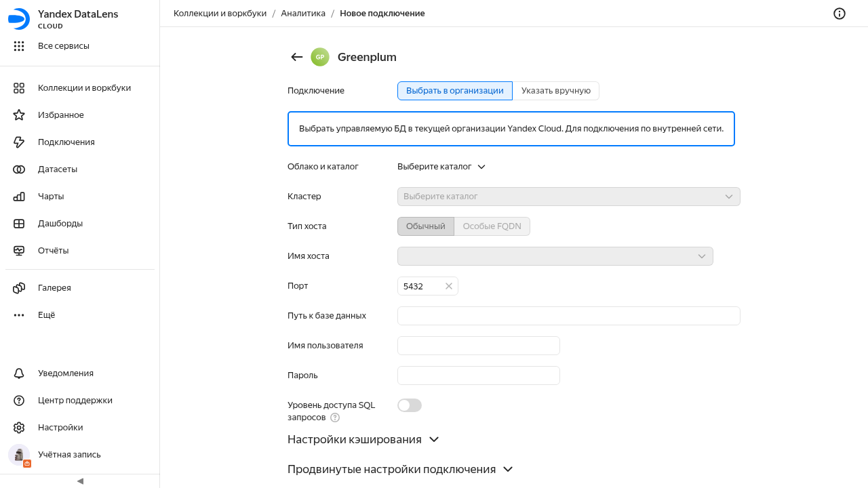
Task: Go back using the left arrow
Action: [x=296, y=57]
